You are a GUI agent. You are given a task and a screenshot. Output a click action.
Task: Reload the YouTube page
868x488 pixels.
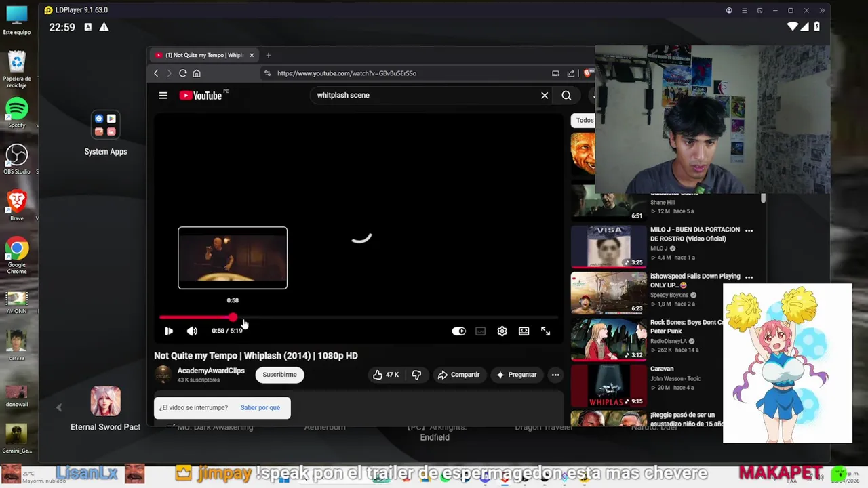click(183, 73)
